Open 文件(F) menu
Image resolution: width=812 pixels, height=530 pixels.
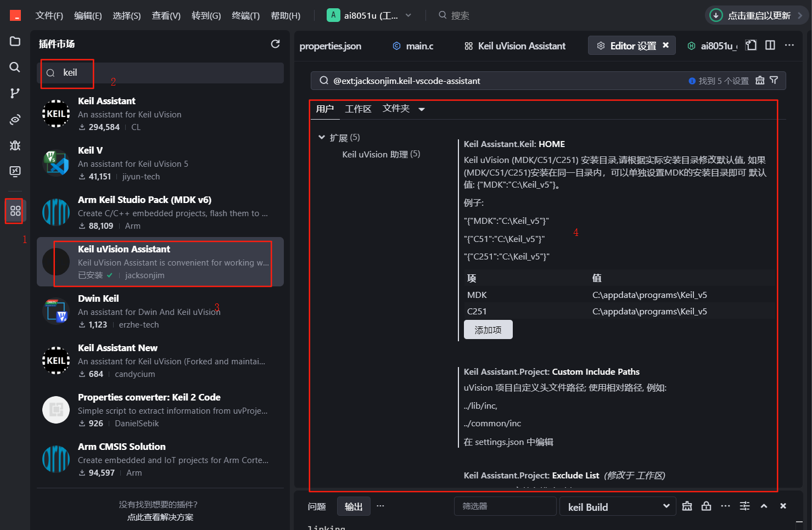coord(49,15)
